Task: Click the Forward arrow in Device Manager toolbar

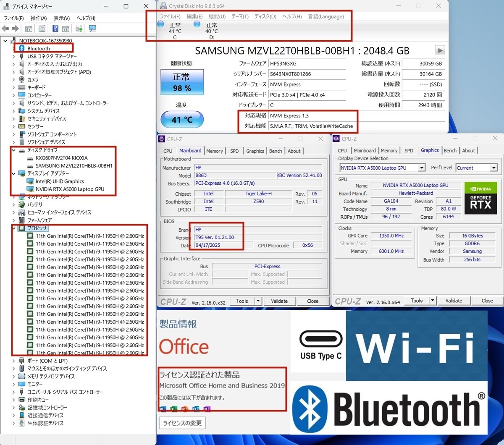Action: tap(15, 29)
